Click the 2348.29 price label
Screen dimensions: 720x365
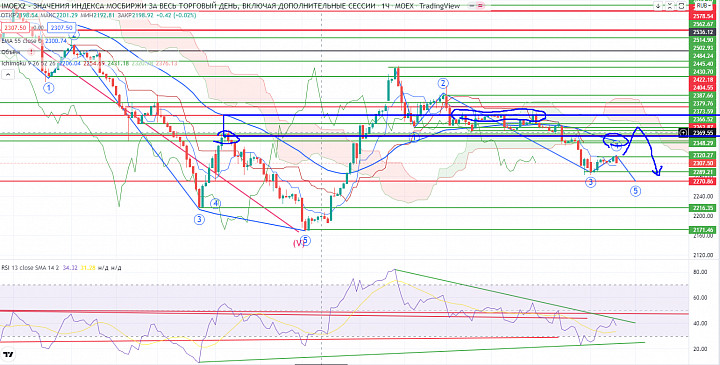pyautogui.click(x=704, y=143)
